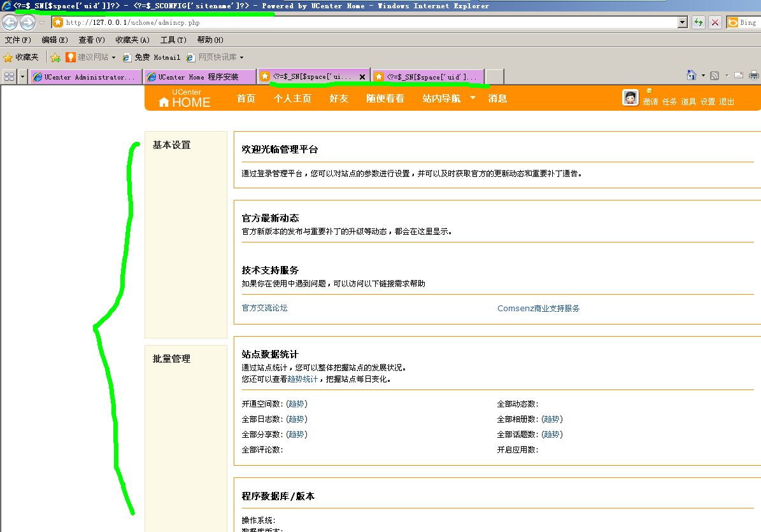761x532 pixels.
Task: Open 站内导航 navigation link
Action: coord(441,99)
